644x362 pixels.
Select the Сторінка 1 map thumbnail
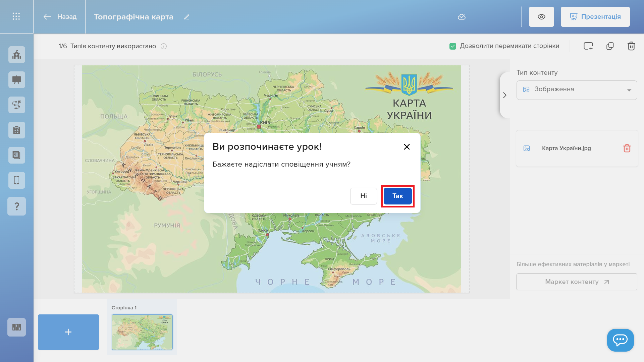click(142, 332)
